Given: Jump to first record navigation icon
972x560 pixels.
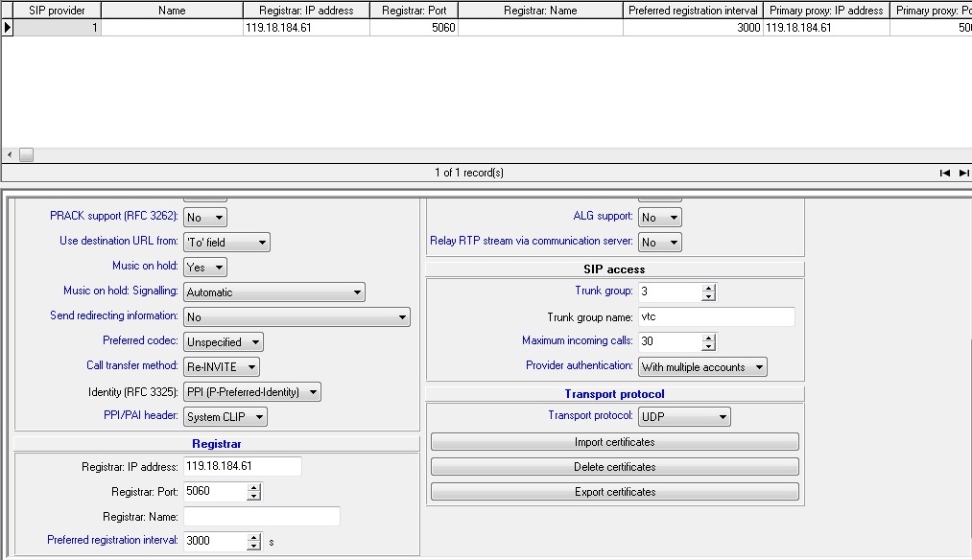Looking at the screenshot, I should (945, 173).
